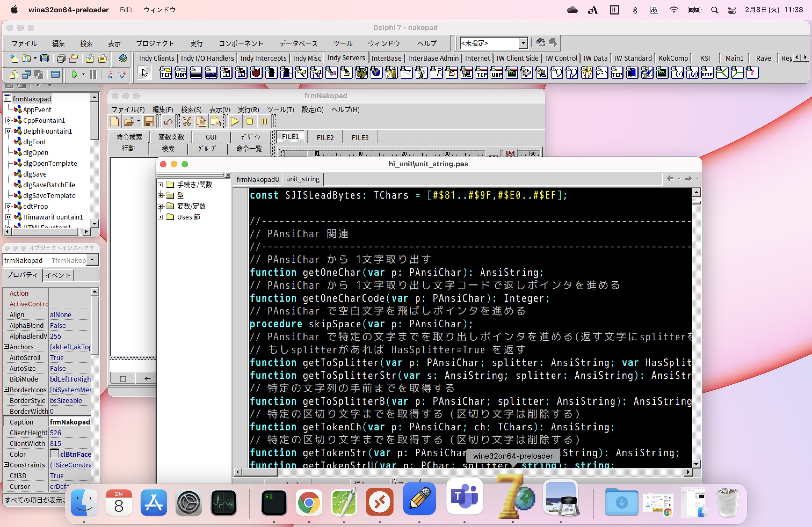
Task: Click the code editor horizontal scrollbar thumb
Action: [259, 472]
